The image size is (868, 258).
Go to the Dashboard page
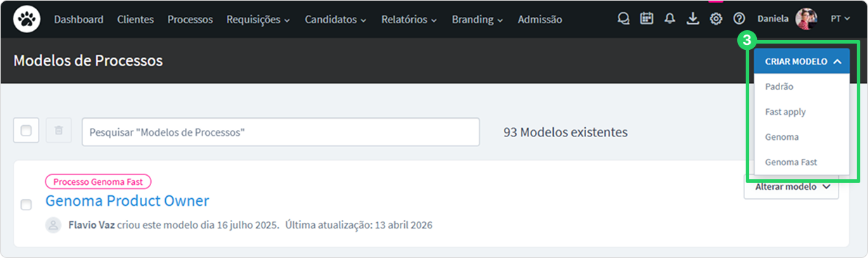(79, 20)
